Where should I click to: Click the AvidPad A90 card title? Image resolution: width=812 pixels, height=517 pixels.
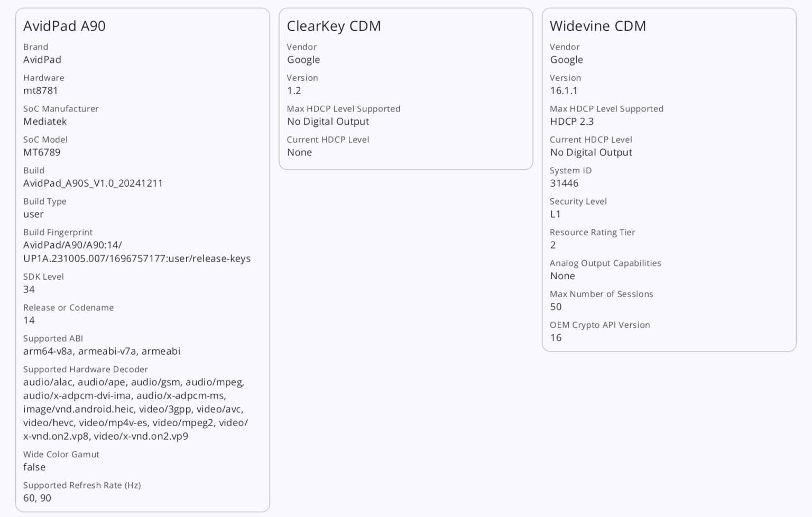64,26
